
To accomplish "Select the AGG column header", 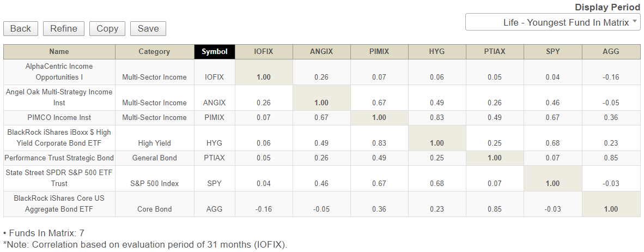I will [x=611, y=52].
